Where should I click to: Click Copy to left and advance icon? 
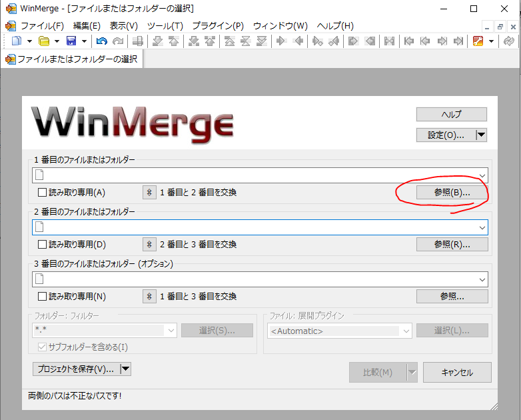point(334,41)
